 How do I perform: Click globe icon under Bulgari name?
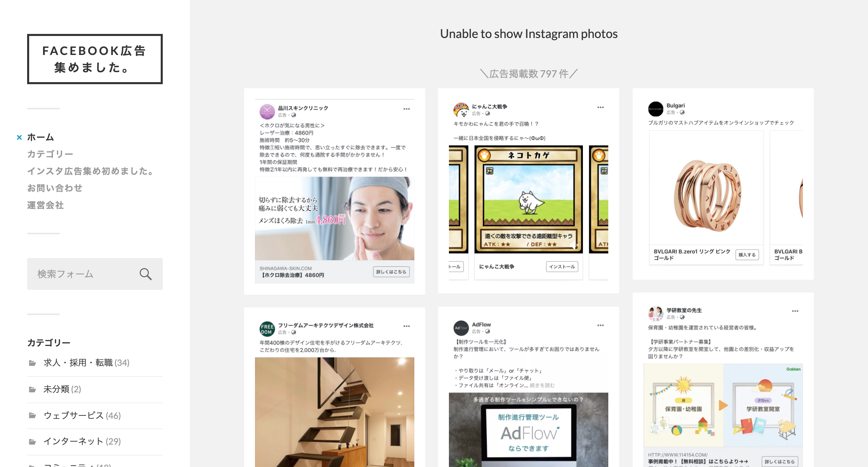682,112
